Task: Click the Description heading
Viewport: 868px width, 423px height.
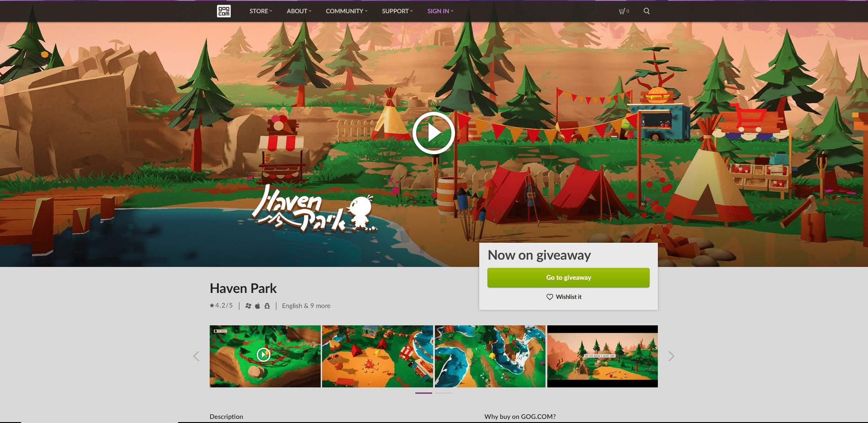Action: [226, 417]
